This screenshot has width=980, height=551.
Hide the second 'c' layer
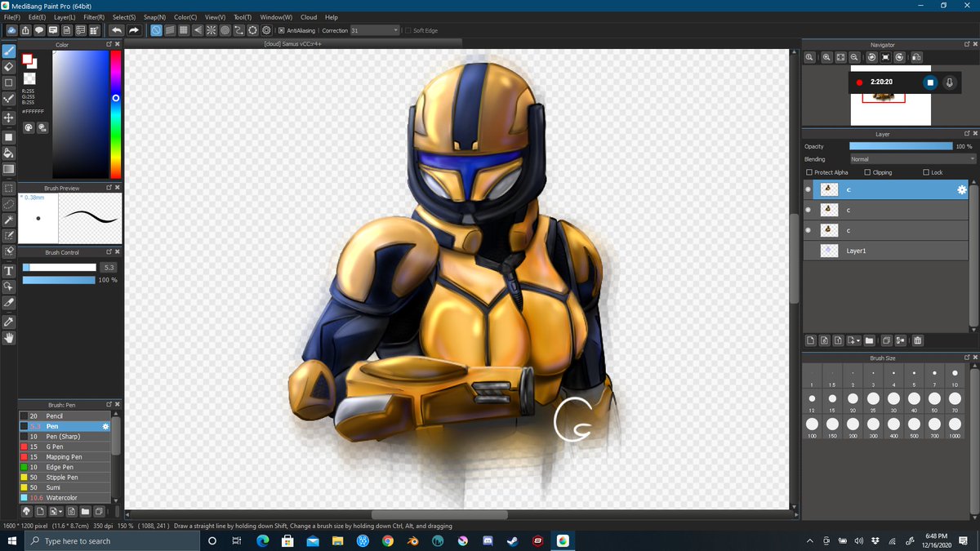coord(808,210)
